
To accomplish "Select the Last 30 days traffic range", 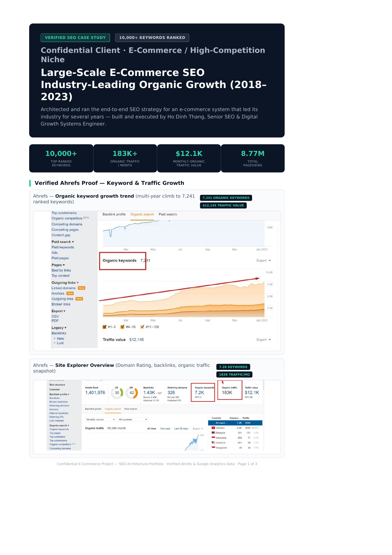I will (181, 429).
